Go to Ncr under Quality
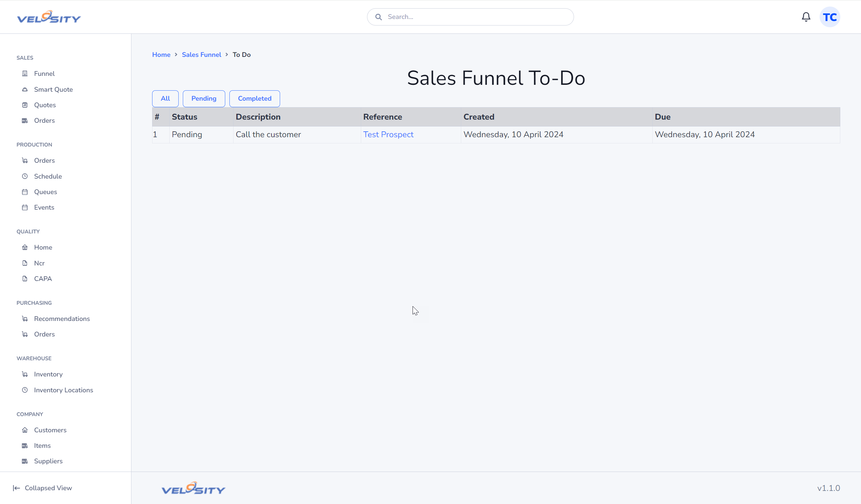 [39, 263]
